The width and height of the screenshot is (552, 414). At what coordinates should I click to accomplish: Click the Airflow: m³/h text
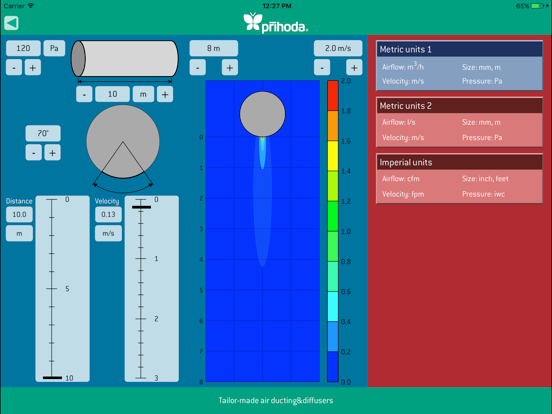pos(403,66)
